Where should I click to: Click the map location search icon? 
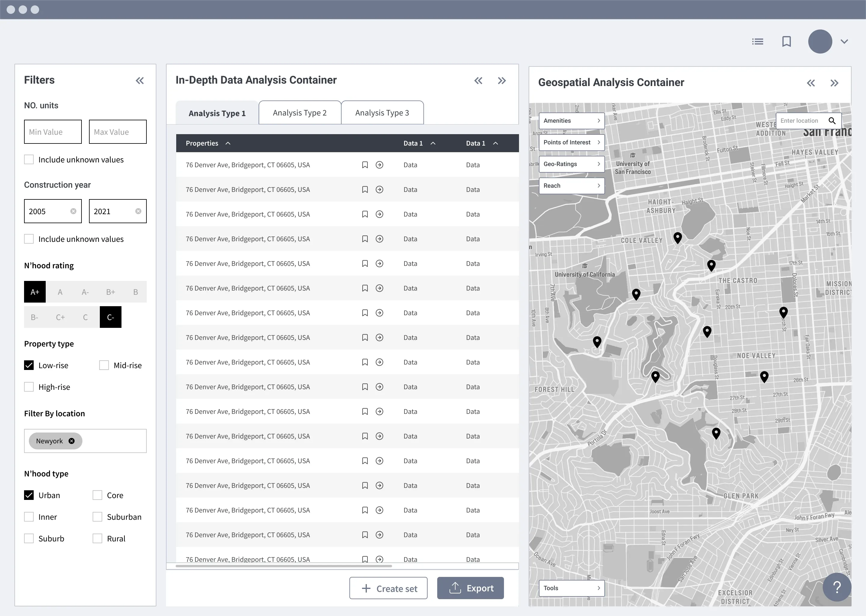[832, 121]
